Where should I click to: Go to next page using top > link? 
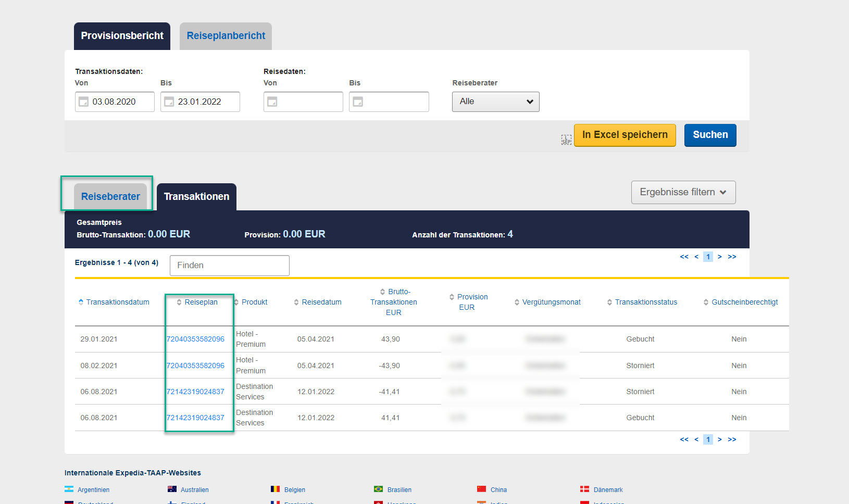click(x=720, y=257)
